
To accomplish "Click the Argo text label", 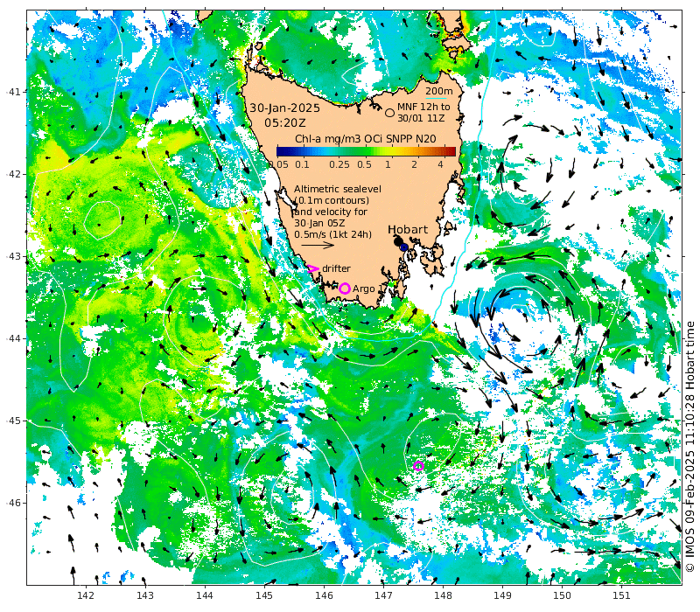I will pos(364,289).
